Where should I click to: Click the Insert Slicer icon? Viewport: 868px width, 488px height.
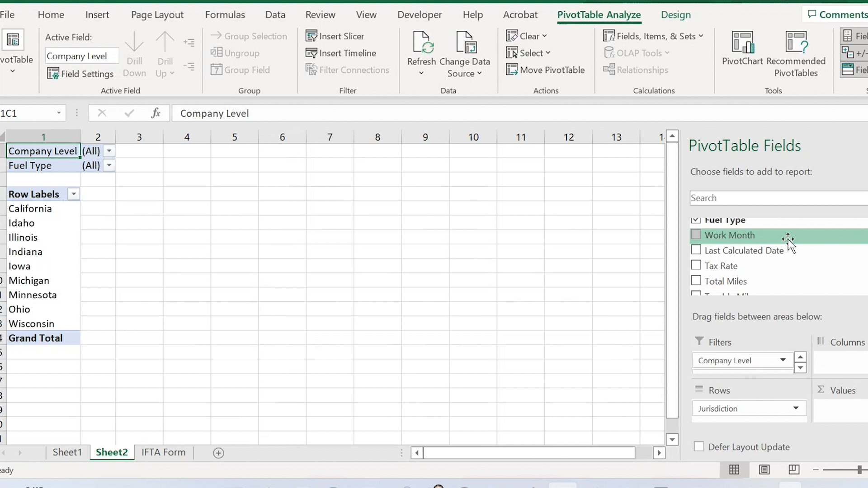coord(311,36)
